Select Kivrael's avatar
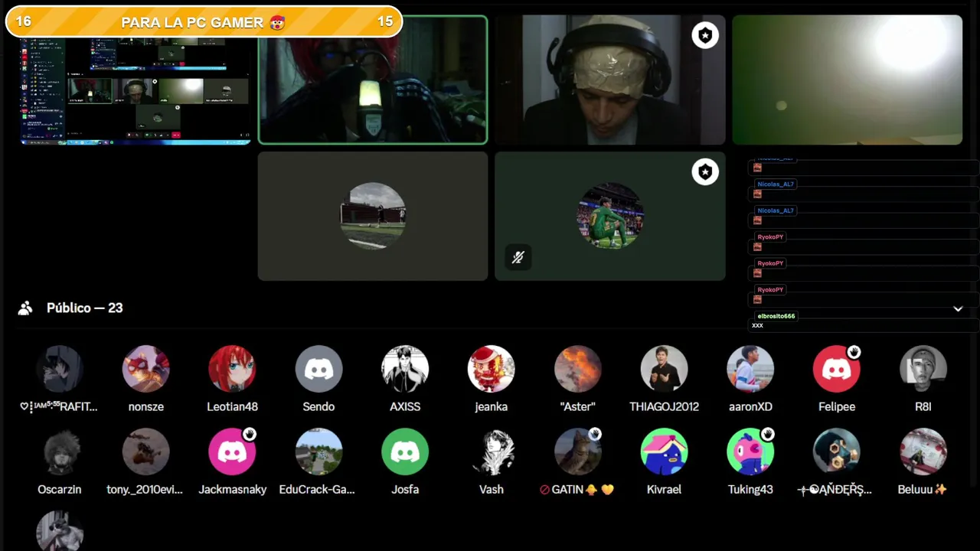 click(664, 452)
